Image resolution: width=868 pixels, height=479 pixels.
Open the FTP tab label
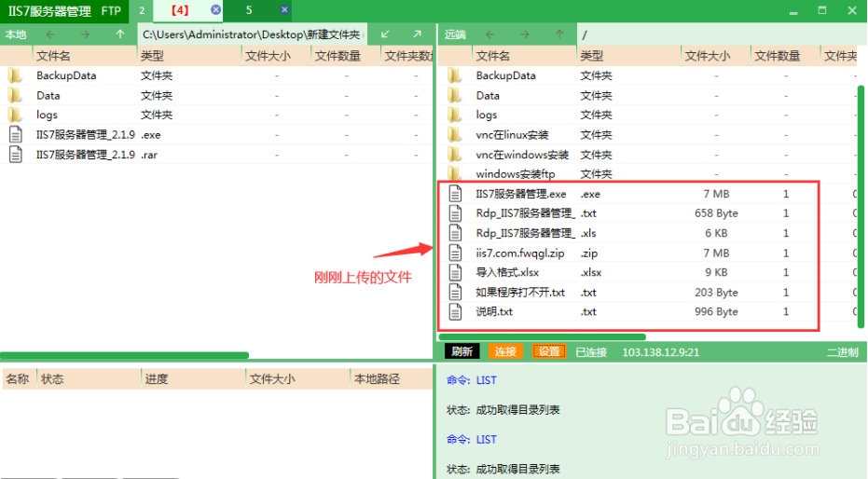point(111,10)
